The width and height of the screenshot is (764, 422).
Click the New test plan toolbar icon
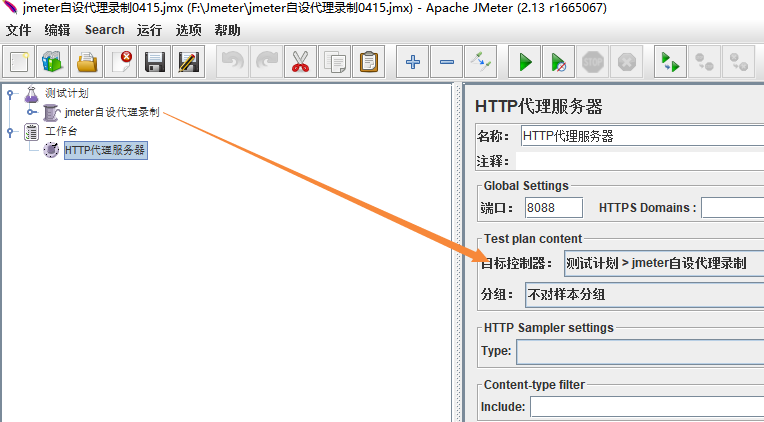point(19,62)
